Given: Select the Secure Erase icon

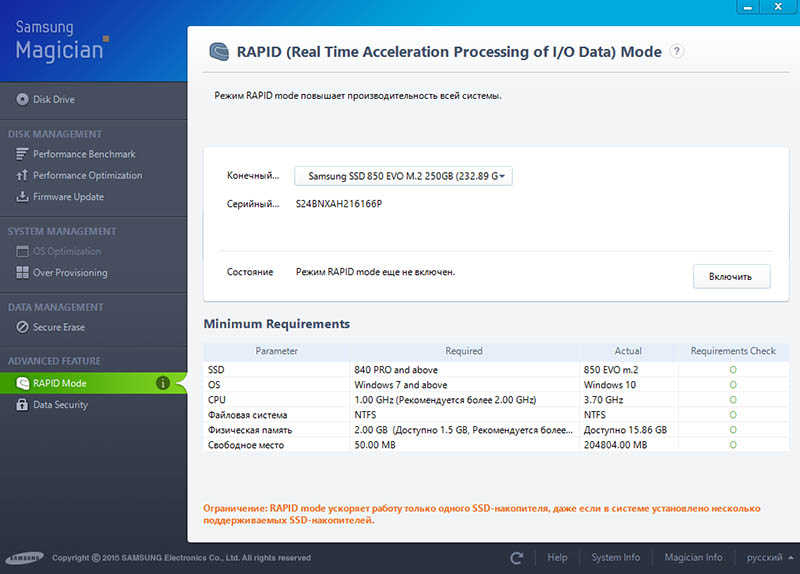Looking at the screenshot, I should pyautogui.click(x=22, y=327).
